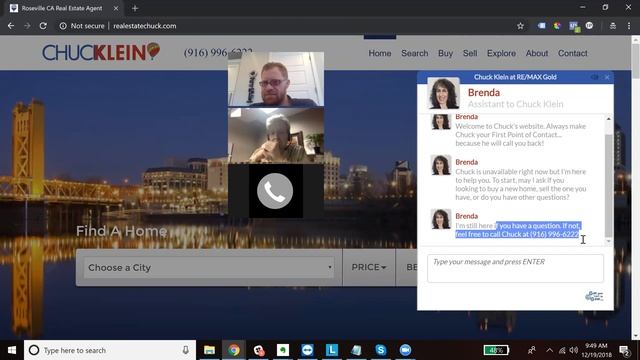Open the Search menu item

pyautogui.click(x=414, y=53)
